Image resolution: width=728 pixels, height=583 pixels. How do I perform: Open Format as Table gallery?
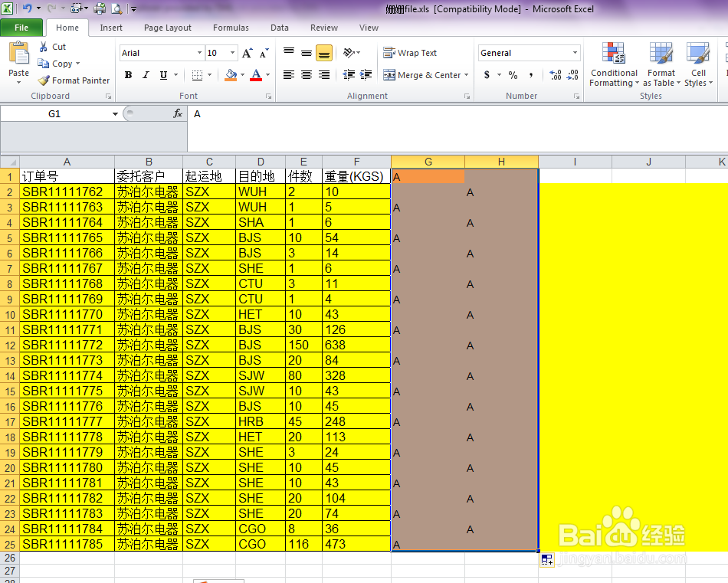click(x=661, y=64)
